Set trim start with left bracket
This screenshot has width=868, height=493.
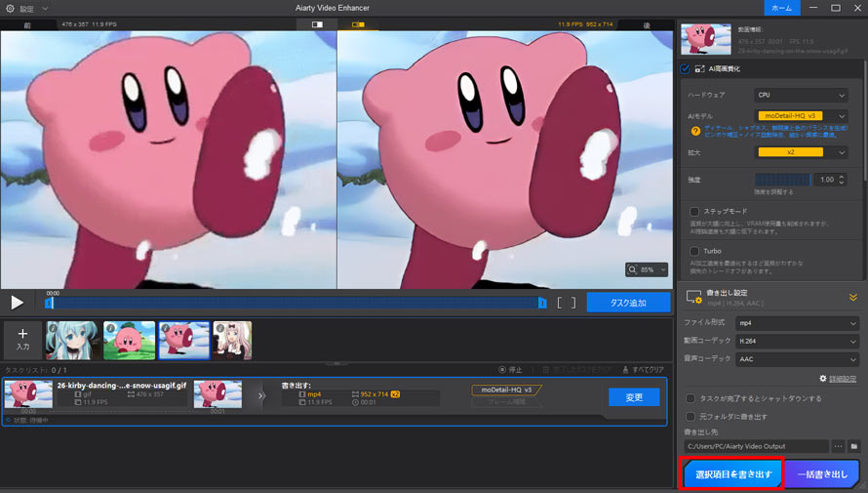coord(560,303)
